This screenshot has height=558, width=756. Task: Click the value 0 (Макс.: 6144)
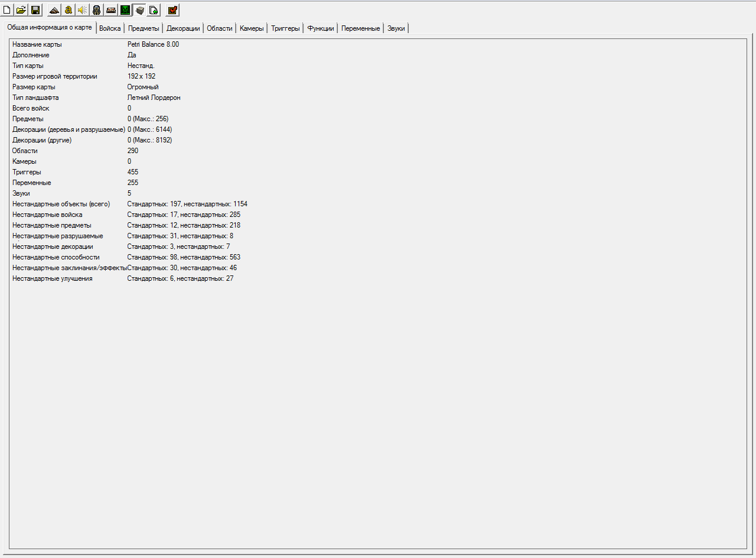point(150,129)
